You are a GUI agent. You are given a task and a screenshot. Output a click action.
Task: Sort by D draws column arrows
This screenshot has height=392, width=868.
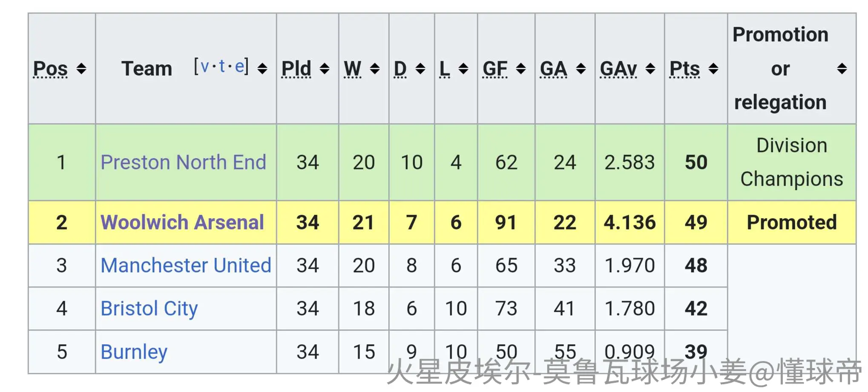[x=420, y=68]
